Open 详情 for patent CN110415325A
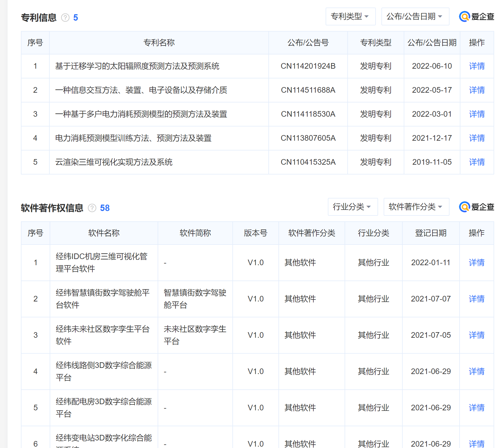The image size is (500, 448). (x=477, y=162)
